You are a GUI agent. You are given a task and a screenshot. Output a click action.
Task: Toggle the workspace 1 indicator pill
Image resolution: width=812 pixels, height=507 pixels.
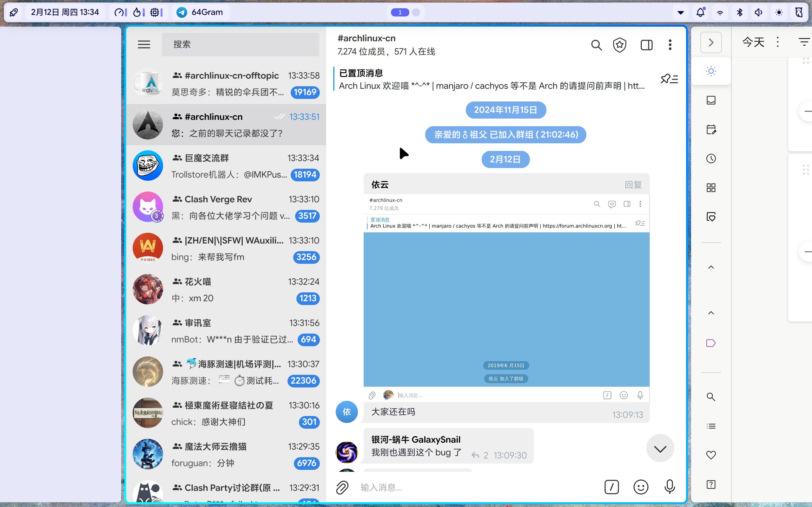coord(399,12)
